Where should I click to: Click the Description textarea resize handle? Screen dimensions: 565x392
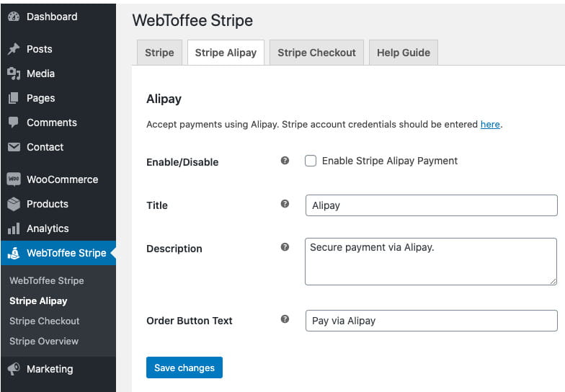(x=553, y=281)
